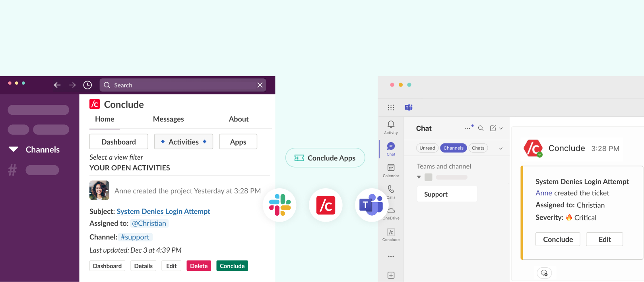The image size is (644, 282).
Task: Open Calls in the Teams sidebar
Action: point(391,192)
